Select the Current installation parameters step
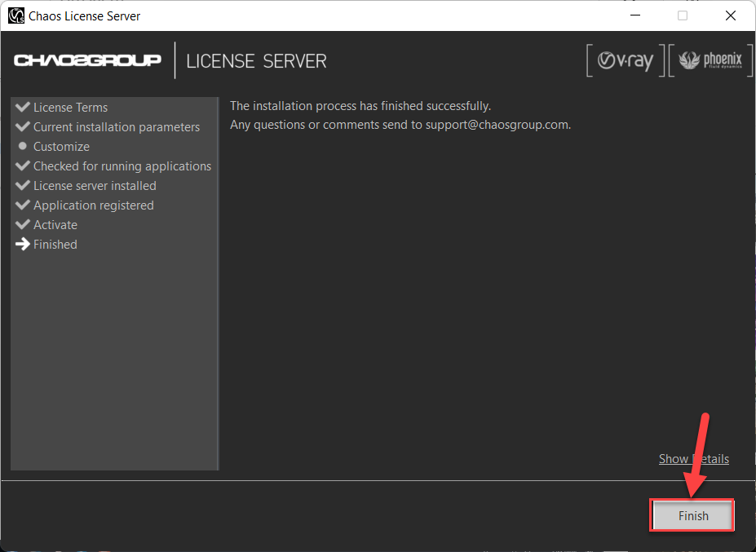Image resolution: width=756 pixels, height=552 pixels. (116, 127)
